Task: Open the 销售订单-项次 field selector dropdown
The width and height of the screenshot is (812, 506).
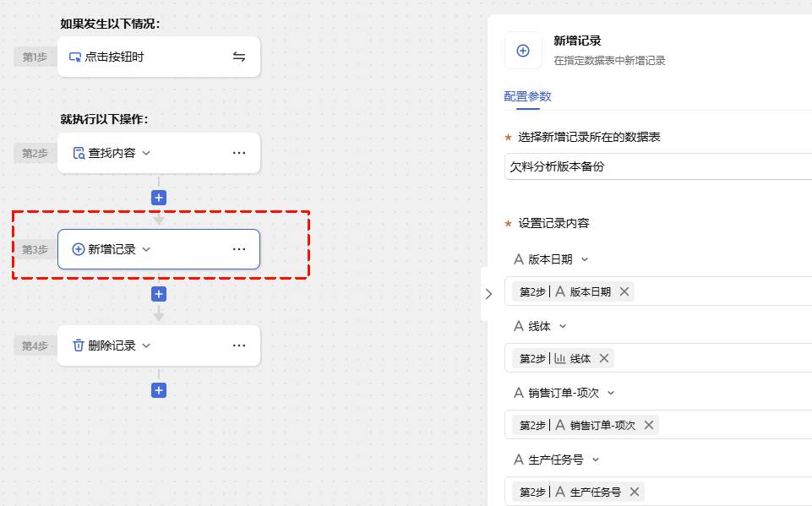Action: 611,393
